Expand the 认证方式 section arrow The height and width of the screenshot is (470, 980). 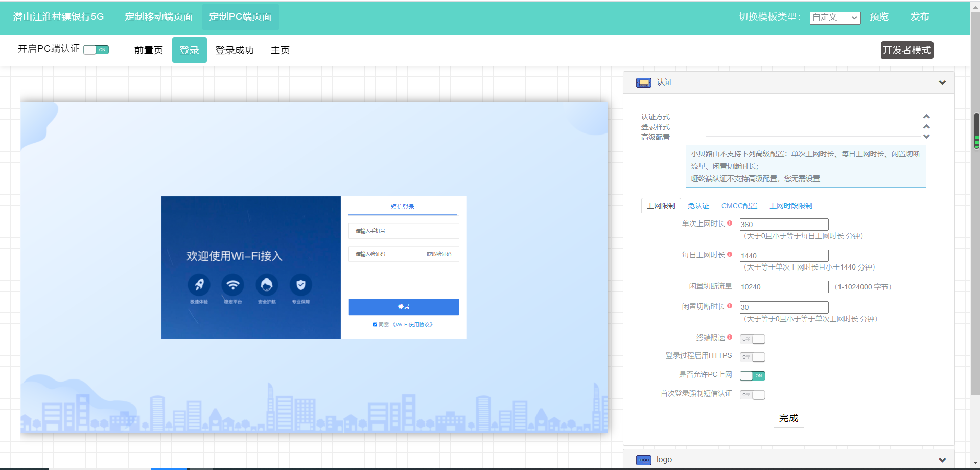tap(926, 117)
